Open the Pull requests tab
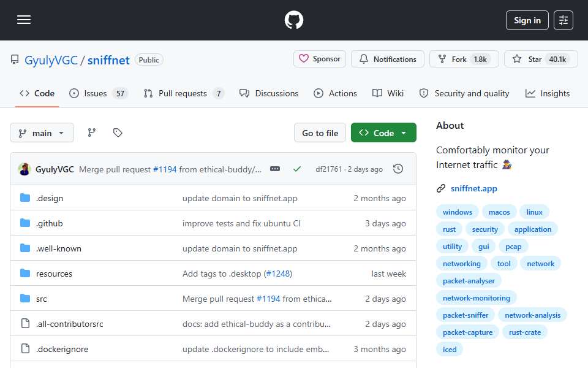Image resolution: width=588 pixels, height=368 pixels. click(184, 93)
